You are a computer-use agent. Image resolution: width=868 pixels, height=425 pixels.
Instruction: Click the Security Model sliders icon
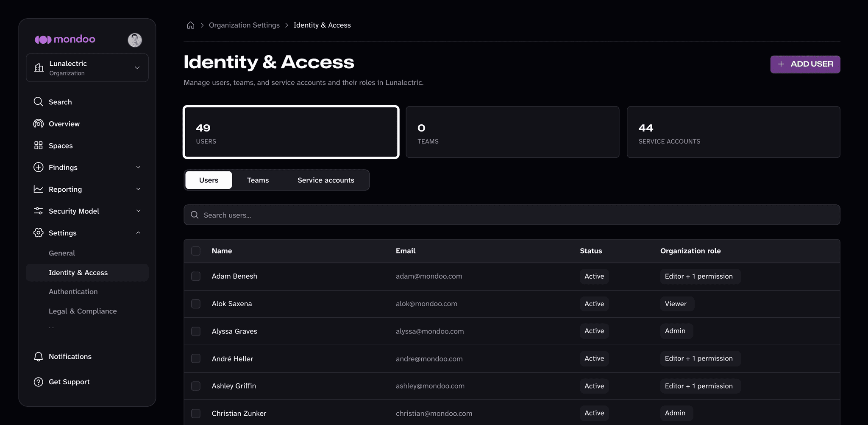pyautogui.click(x=39, y=211)
